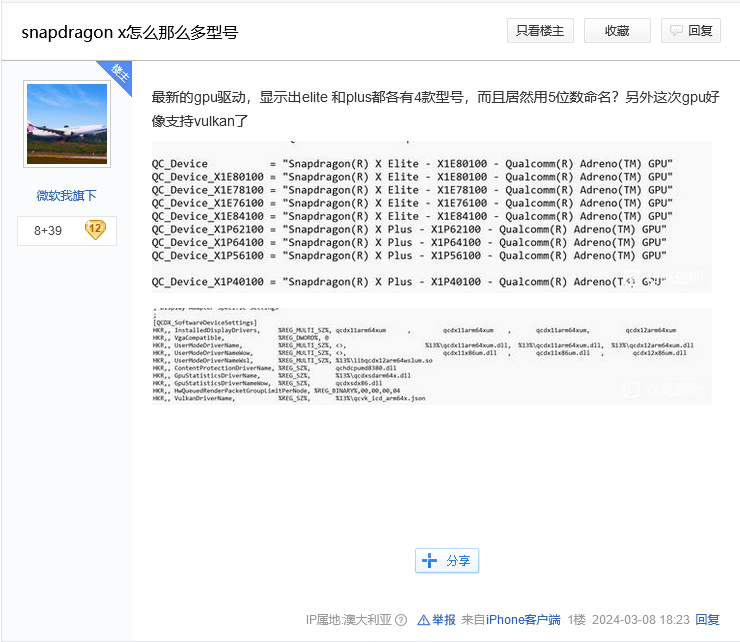Open the iPhone客户端 link

point(523,620)
